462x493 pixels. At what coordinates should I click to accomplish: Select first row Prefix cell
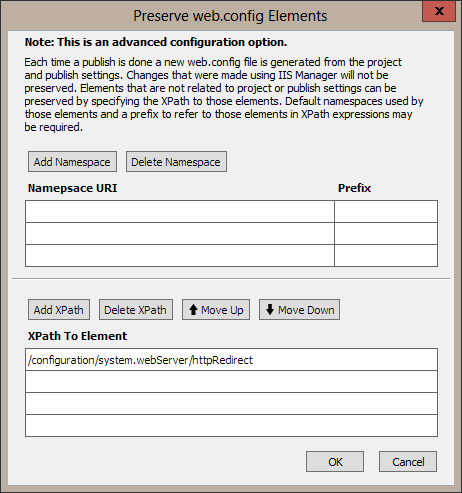[x=386, y=212]
